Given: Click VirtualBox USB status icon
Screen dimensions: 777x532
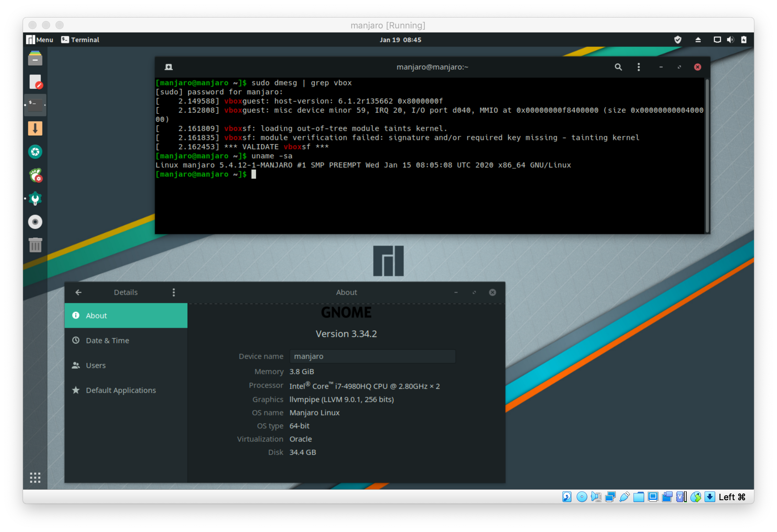Looking at the screenshot, I should pos(624,496).
